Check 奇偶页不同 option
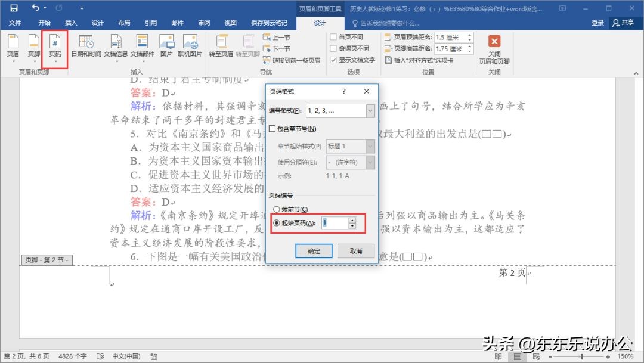644x363 pixels. tap(333, 48)
